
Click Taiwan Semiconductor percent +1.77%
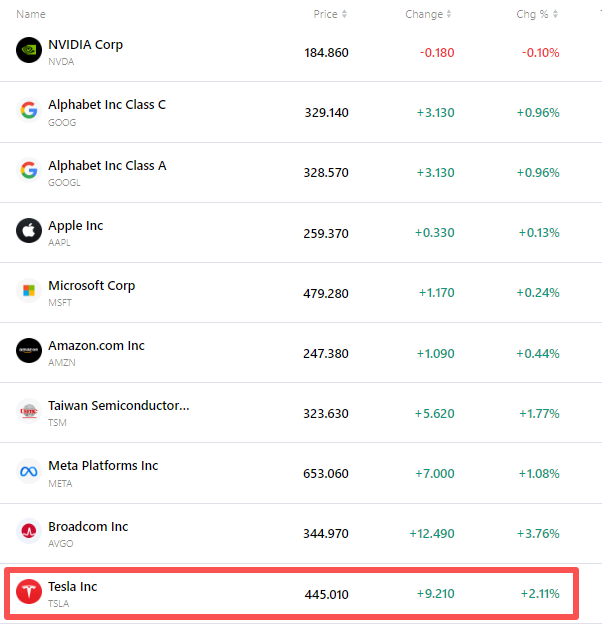pos(540,414)
